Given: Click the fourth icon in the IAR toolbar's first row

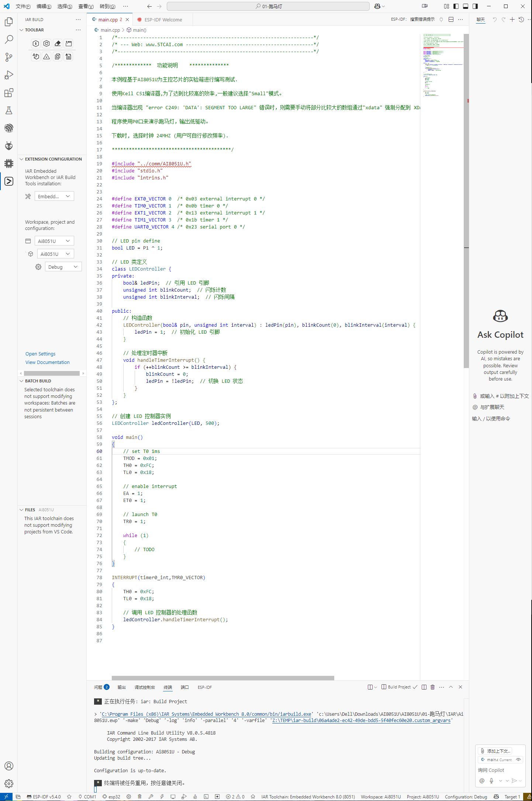Looking at the screenshot, I should (69, 44).
